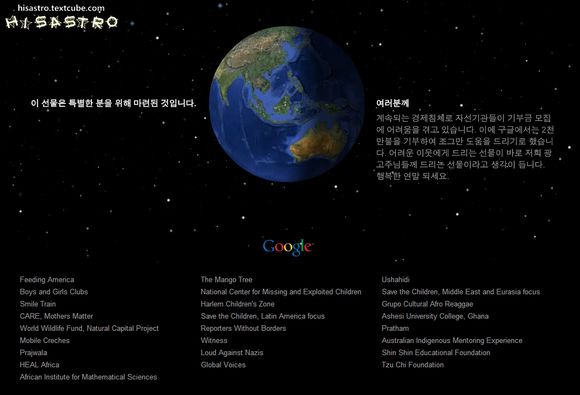
Task: Open the Harlem Children's Zone link
Action: [237, 304]
